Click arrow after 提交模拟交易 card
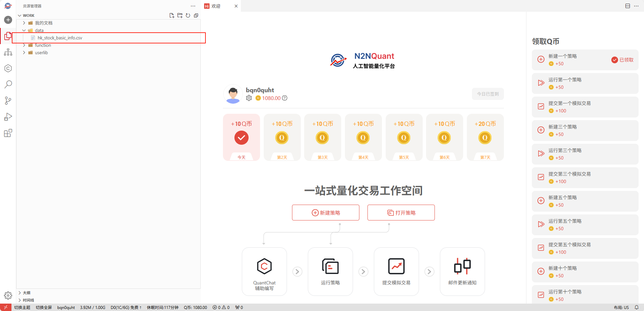This screenshot has height=311, width=644. (x=429, y=272)
